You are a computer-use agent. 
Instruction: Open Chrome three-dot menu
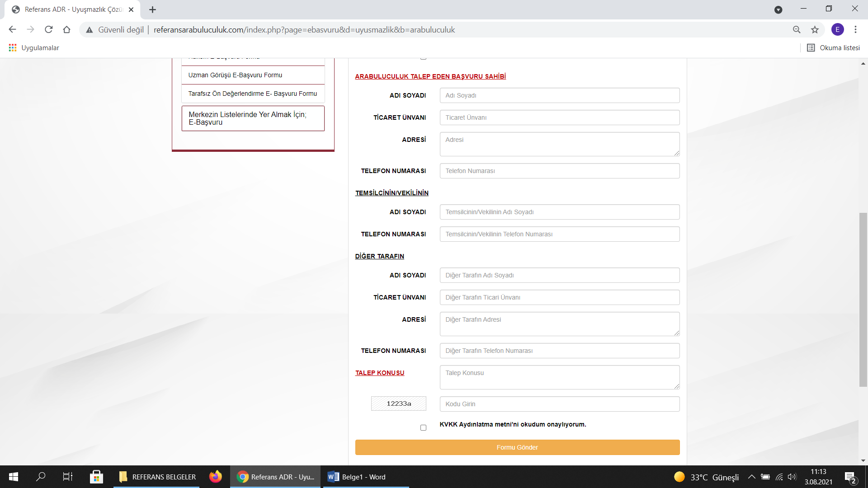[855, 30]
